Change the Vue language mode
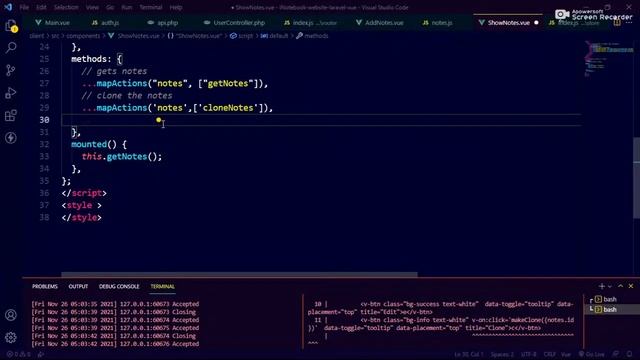 pos(566,354)
